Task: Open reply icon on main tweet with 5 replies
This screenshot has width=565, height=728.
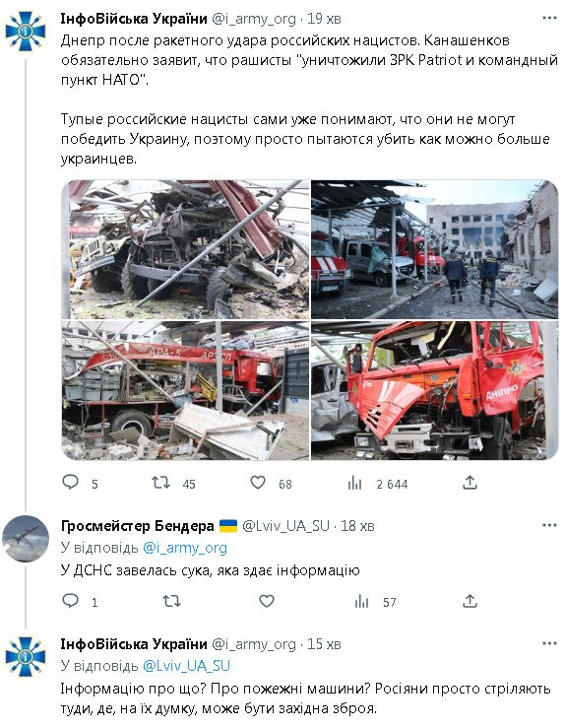Action: click(x=71, y=483)
